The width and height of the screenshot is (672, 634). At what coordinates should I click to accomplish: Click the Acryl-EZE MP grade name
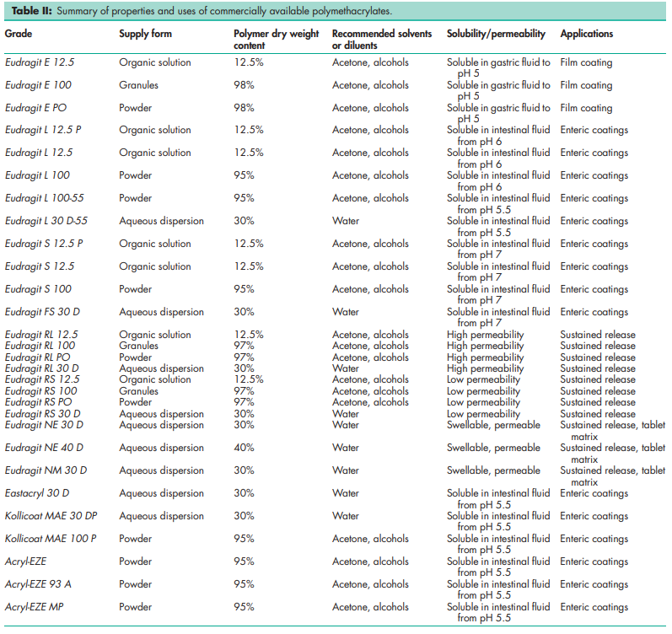(x=35, y=607)
